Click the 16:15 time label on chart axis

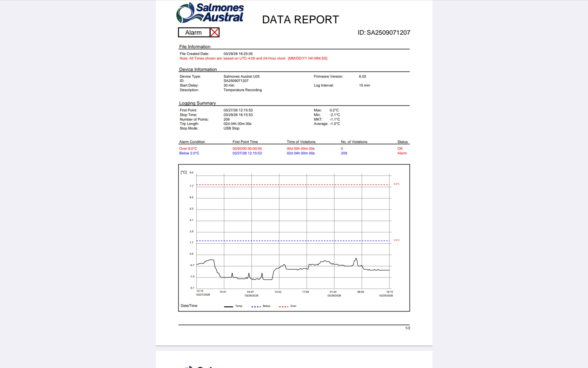coord(389,292)
